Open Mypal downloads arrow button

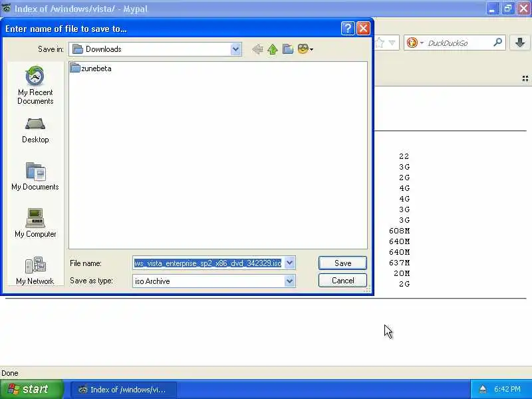pos(520,43)
